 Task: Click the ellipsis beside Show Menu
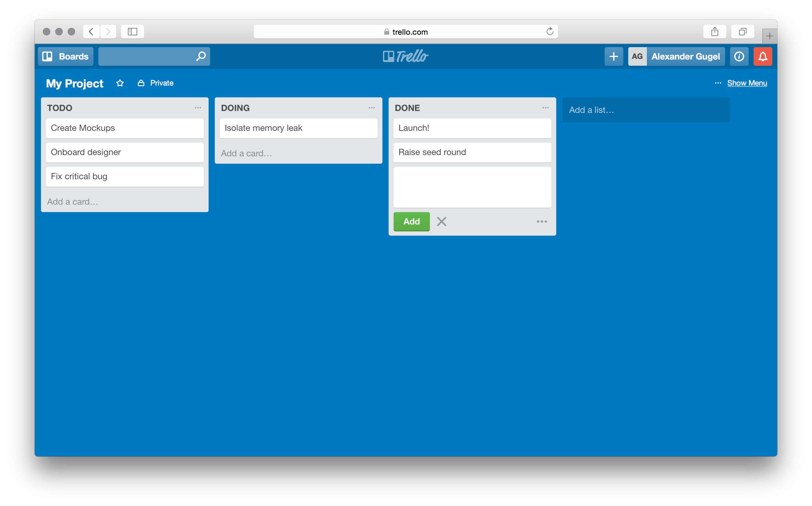coord(718,83)
